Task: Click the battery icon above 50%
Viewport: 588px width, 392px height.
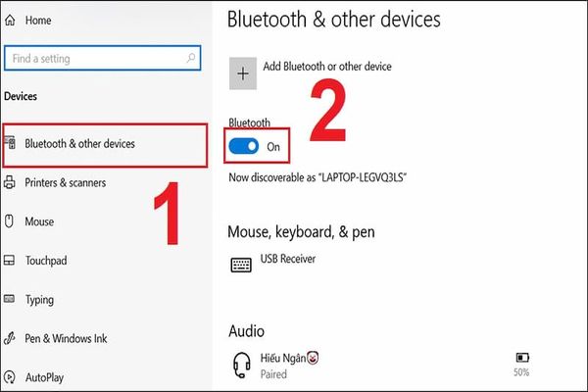Action: coord(520,359)
